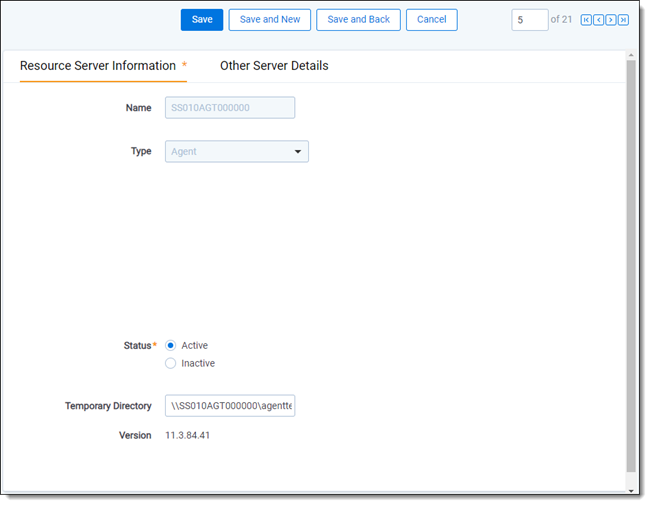Click the Name field label

click(138, 108)
